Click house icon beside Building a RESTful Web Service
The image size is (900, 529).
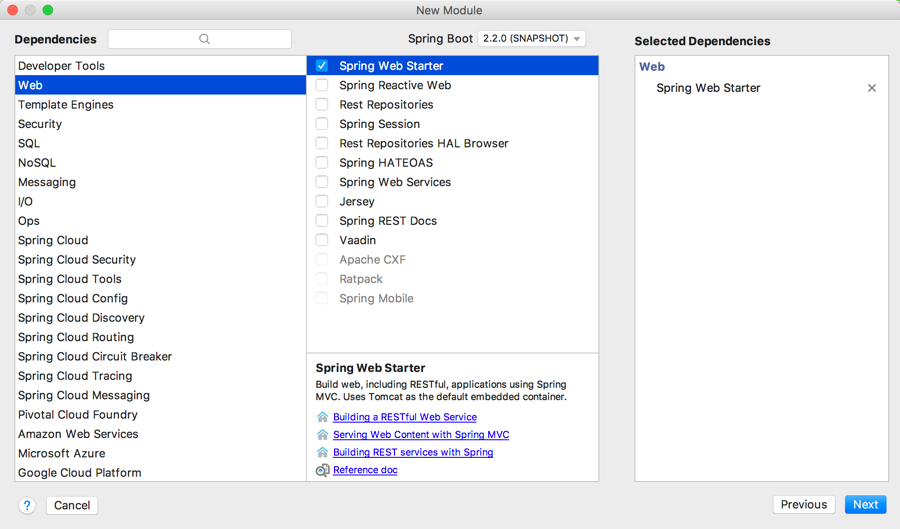tap(322, 417)
